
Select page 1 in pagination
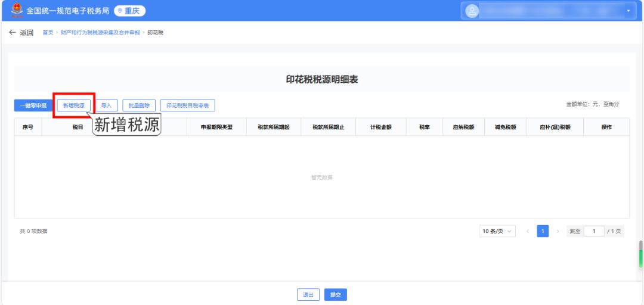pyautogui.click(x=543, y=231)
